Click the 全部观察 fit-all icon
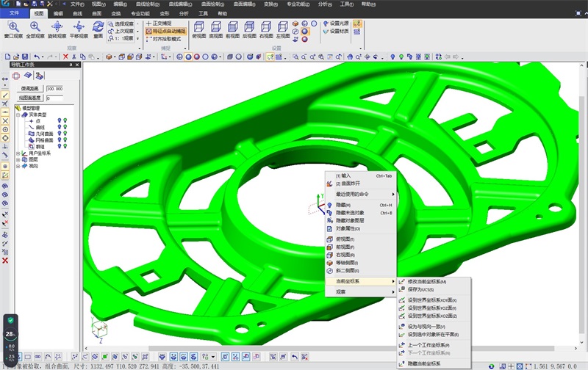The image size is (588, 370). coord(35,26)
